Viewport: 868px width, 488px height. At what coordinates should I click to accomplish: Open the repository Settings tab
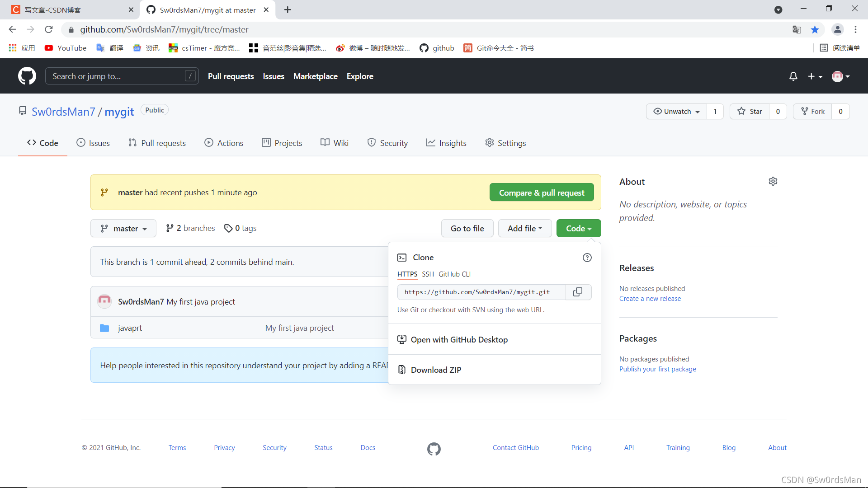pos(505,143)
